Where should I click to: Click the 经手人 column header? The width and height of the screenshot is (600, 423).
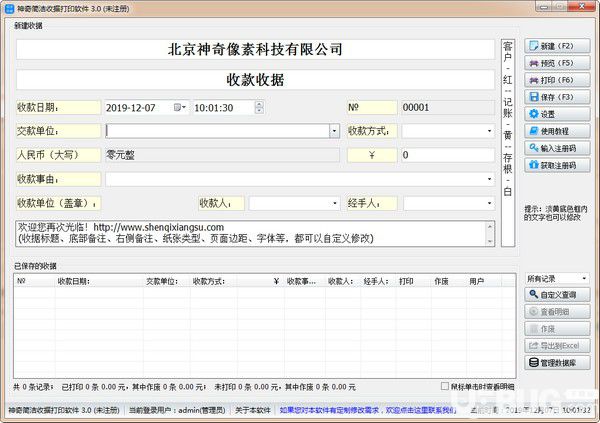click(x=378, y=281)
